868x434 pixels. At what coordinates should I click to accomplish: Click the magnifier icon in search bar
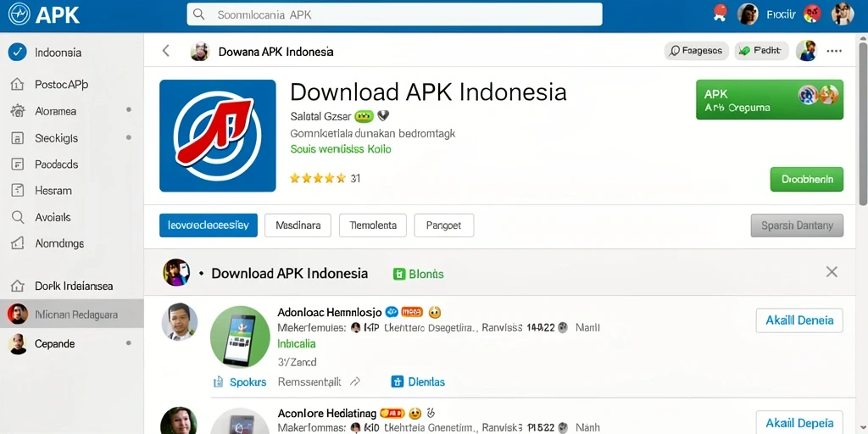pyautogui.click(x=198, y=14)
